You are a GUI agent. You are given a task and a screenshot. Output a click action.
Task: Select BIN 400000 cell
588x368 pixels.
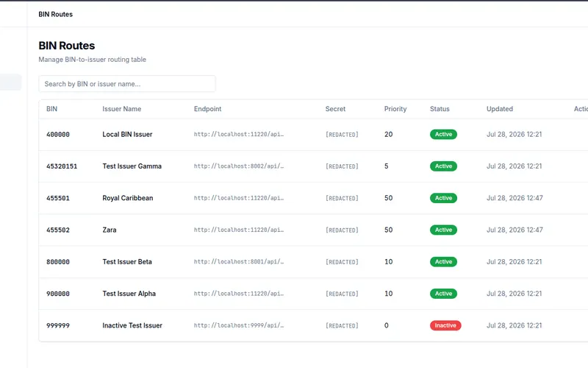coord(58,135)
